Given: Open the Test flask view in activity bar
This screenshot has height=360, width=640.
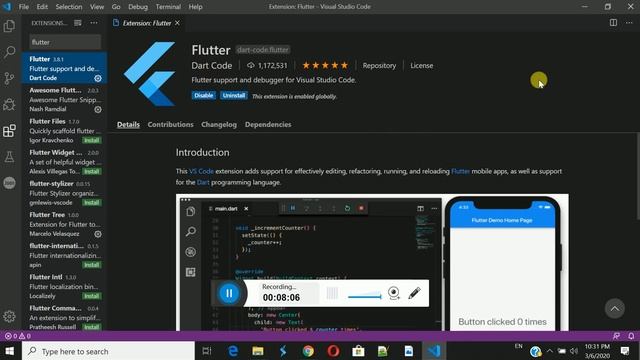Looking at the screenshot, I should [x=9, y=157].
